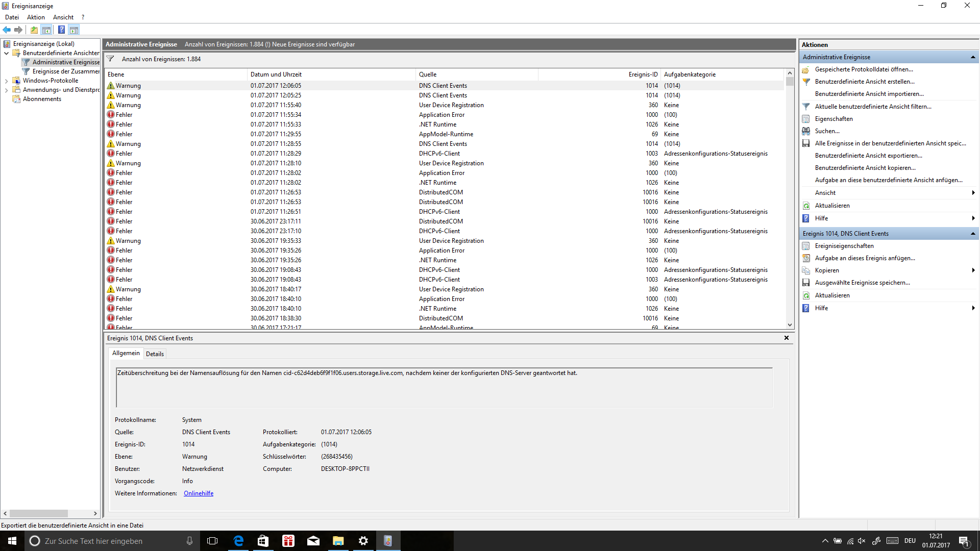
Task: Click the funnel icon for creating custom view
Action: [806, 82]
